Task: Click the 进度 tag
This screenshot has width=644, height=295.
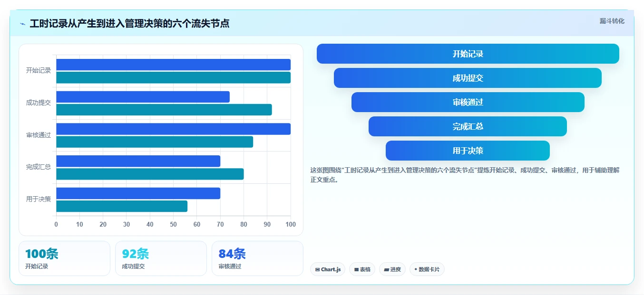Action: (392, 269)
